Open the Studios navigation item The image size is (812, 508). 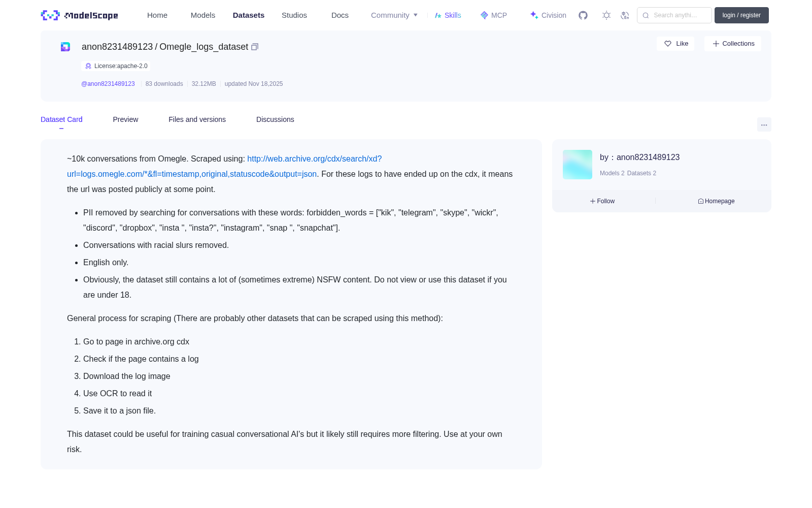tap(294, 15)
